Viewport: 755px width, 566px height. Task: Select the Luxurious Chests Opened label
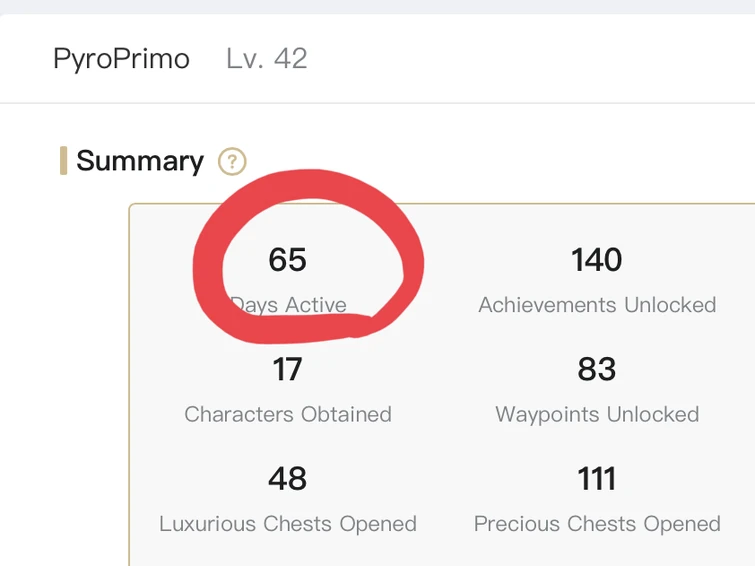coord(288,524)
